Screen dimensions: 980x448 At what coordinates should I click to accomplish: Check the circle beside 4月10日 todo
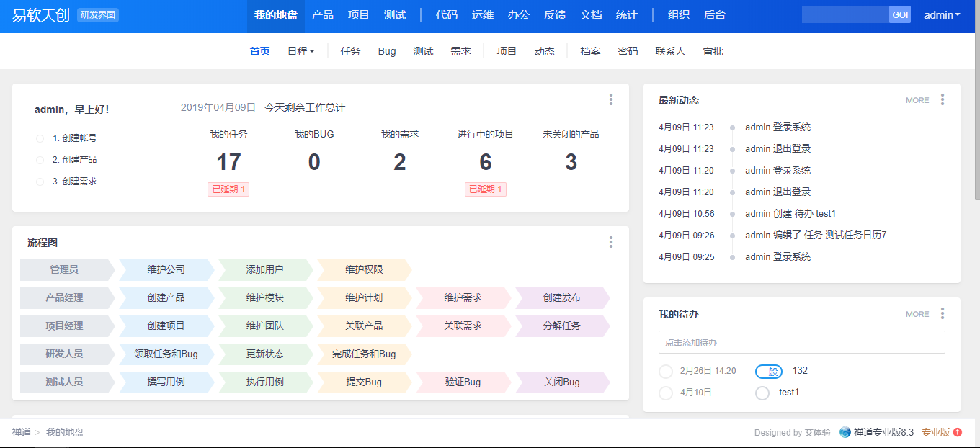click(666, 393)
